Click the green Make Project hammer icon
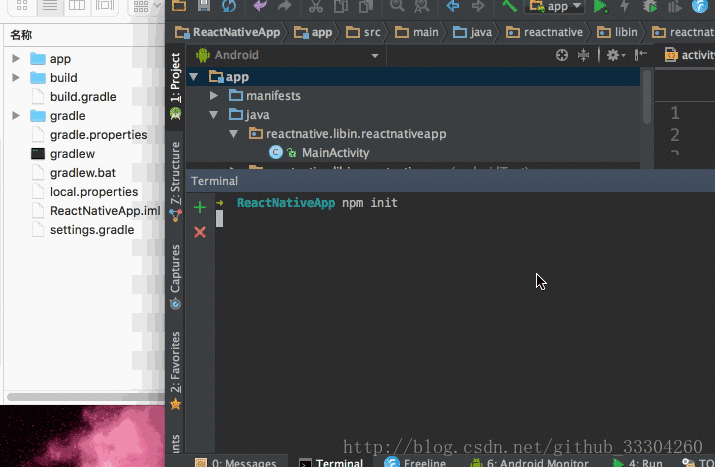 (x=509, y=6)
